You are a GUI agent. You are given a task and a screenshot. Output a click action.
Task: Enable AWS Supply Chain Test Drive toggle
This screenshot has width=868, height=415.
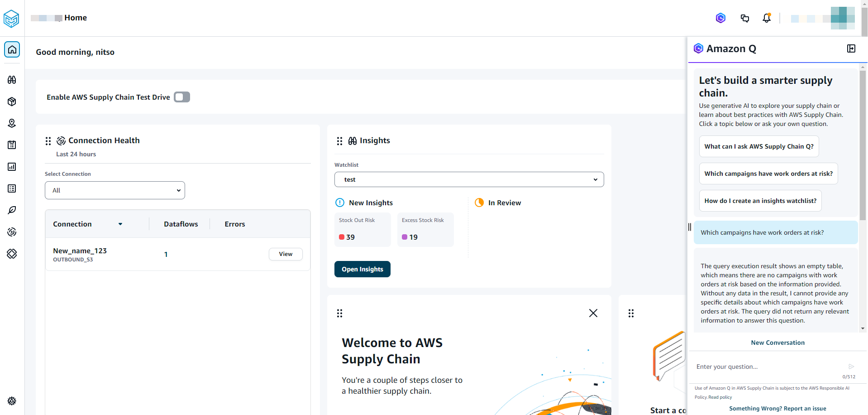(181, 97)
